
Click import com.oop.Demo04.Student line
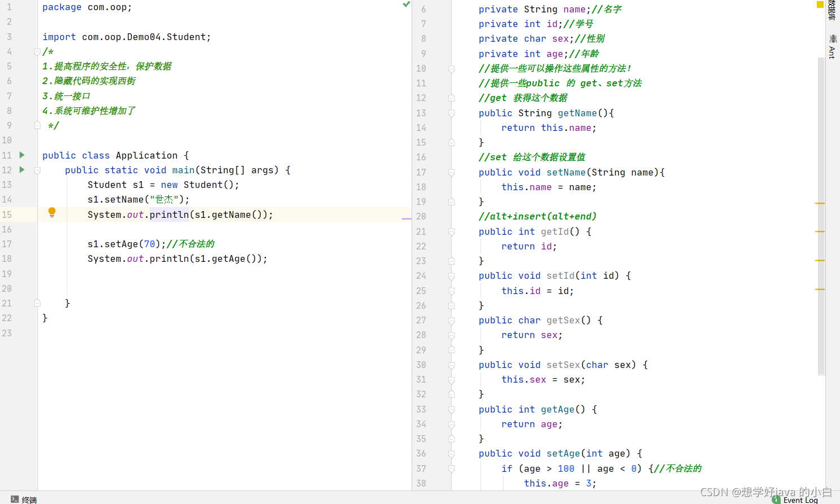click(126, 37)
